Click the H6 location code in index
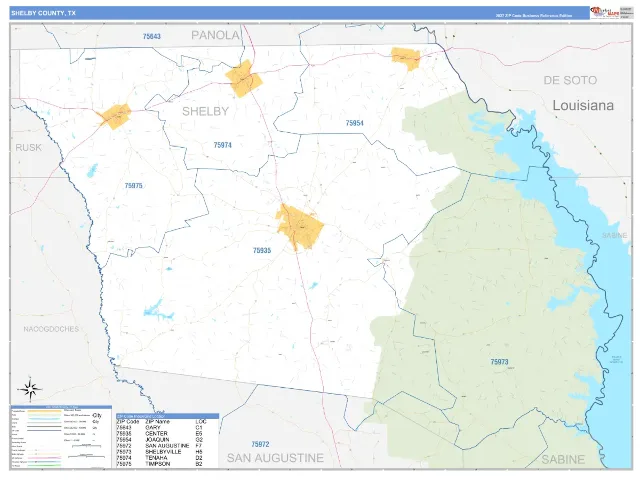The width and height of the screenshot is (640, 480). [x=199, y=452]
